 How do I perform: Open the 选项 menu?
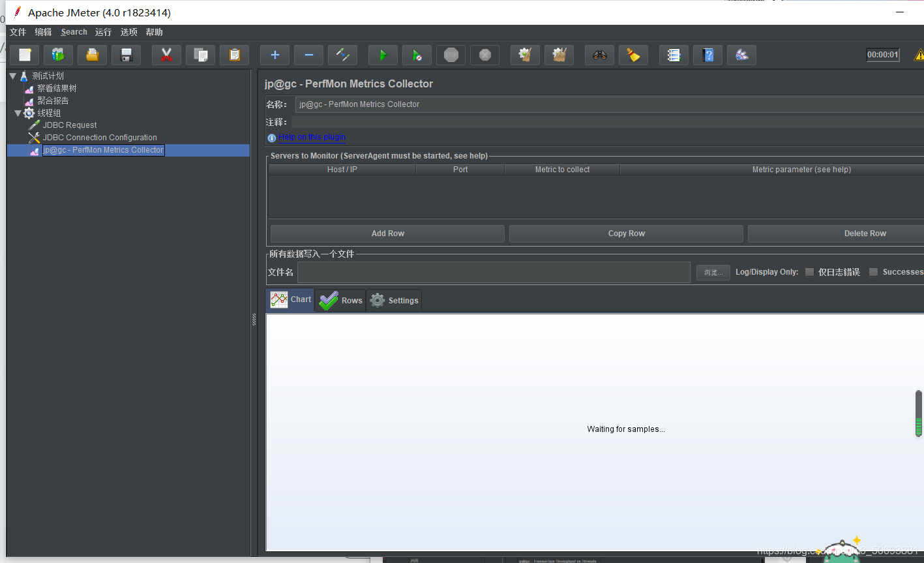[x=129, y=32]
